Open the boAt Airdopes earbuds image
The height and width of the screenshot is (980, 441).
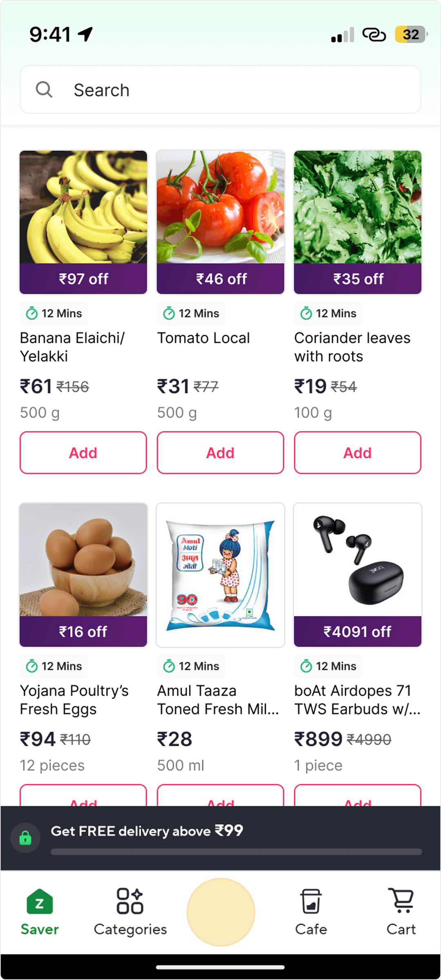(x=358, y=560)
